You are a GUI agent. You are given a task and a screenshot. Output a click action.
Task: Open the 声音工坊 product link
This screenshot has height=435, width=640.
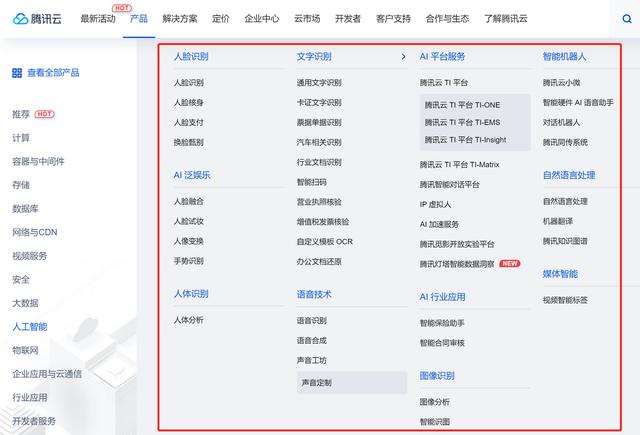pyautogui.click(x=312, y=360)
